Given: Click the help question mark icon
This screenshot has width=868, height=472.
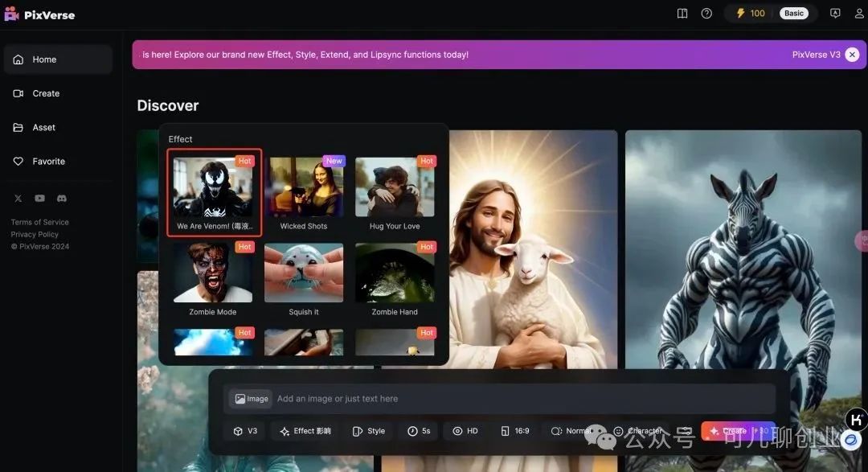Looking at the screenshot, I should tap(706, 14).
